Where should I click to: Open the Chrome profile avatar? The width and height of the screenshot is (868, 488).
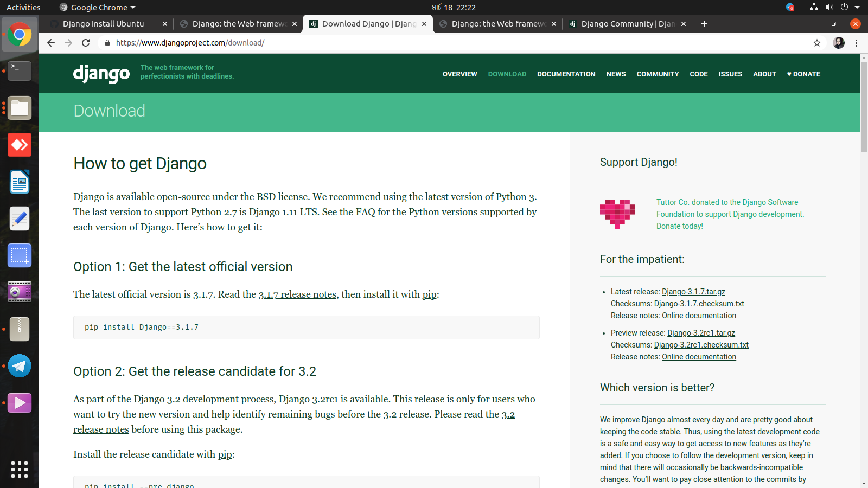tap(839, 43)
